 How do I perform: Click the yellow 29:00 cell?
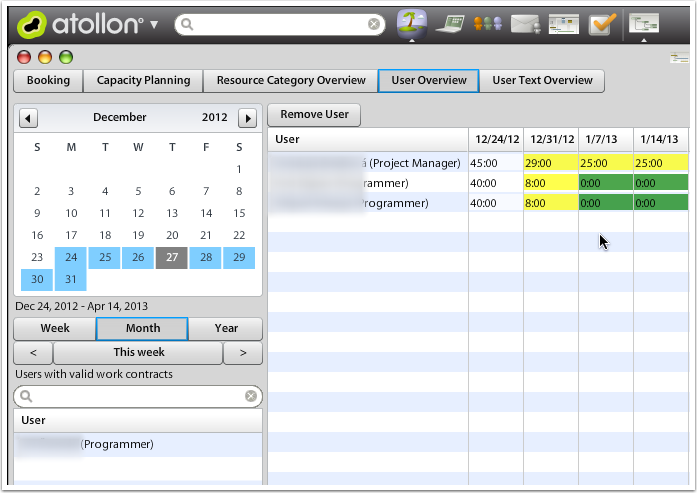pyautogui.click(x=550, y=162)
